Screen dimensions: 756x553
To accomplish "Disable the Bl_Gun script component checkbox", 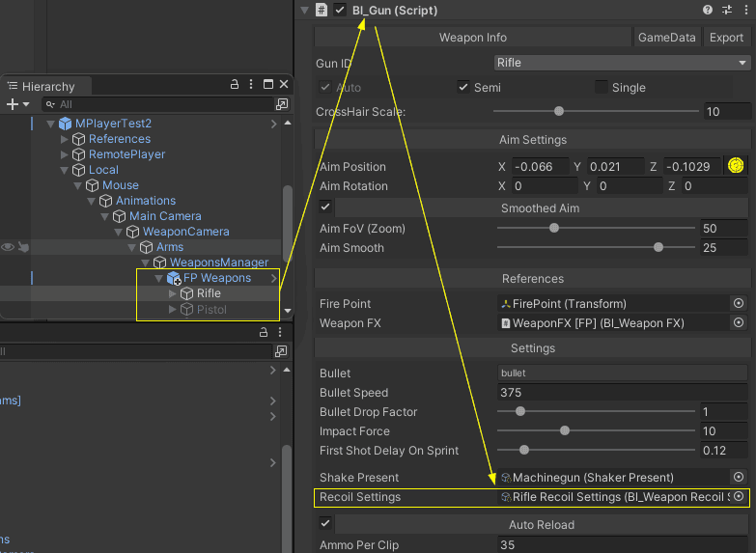I will tap(340, 10).
